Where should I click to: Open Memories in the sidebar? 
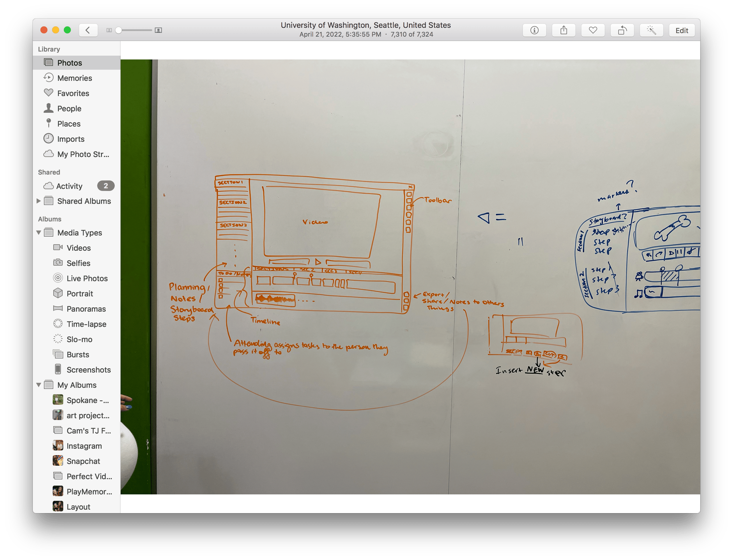coord(74,78)
